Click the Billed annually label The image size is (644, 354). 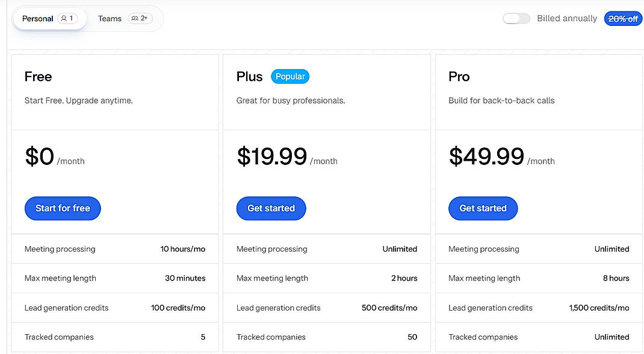pos(567,19)
